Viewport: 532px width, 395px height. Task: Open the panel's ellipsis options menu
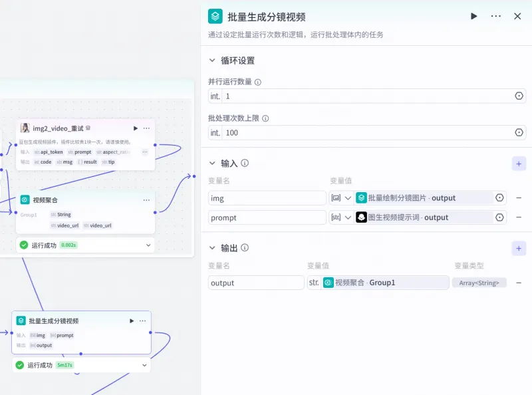[495, 16]
